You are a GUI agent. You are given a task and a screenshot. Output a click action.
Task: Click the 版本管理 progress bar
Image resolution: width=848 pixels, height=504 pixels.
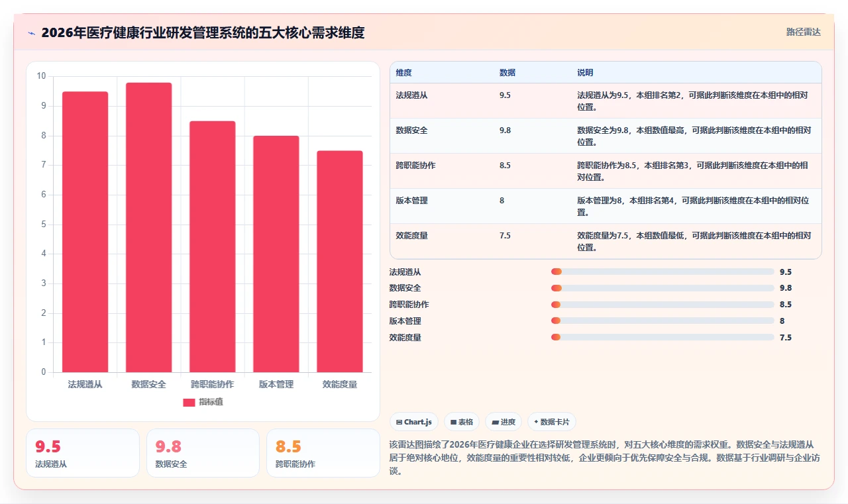pos(662,321)
